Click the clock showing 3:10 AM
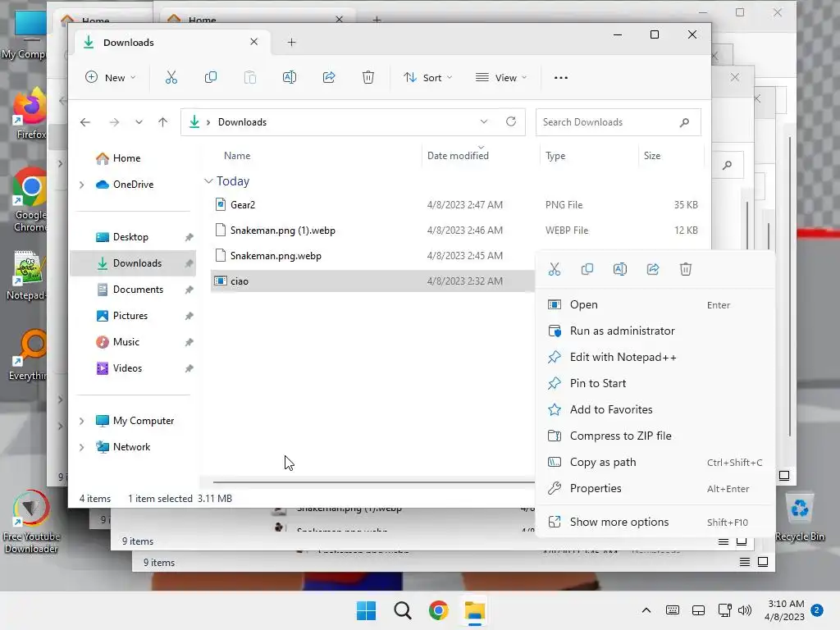Image resolution: width=840 pixels, height=630 pixels. pyautogui.click(x=786, y=604)
